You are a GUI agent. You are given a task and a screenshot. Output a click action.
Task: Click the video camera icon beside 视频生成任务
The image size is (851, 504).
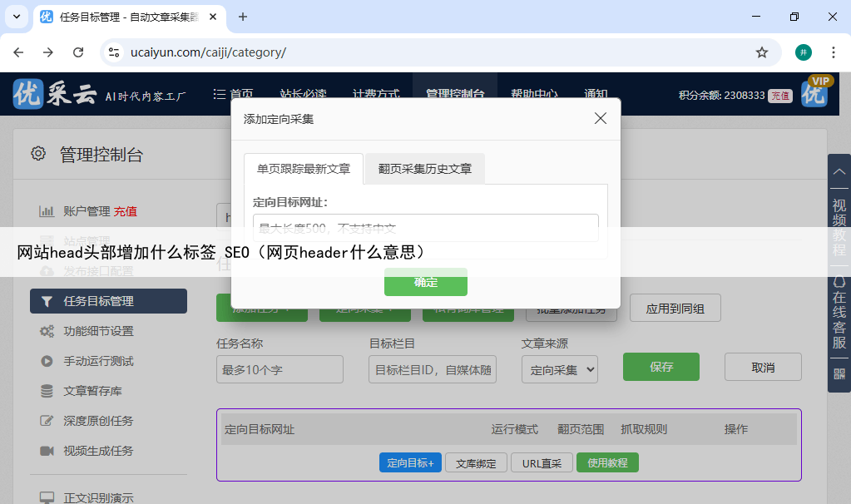pos(47,451)
